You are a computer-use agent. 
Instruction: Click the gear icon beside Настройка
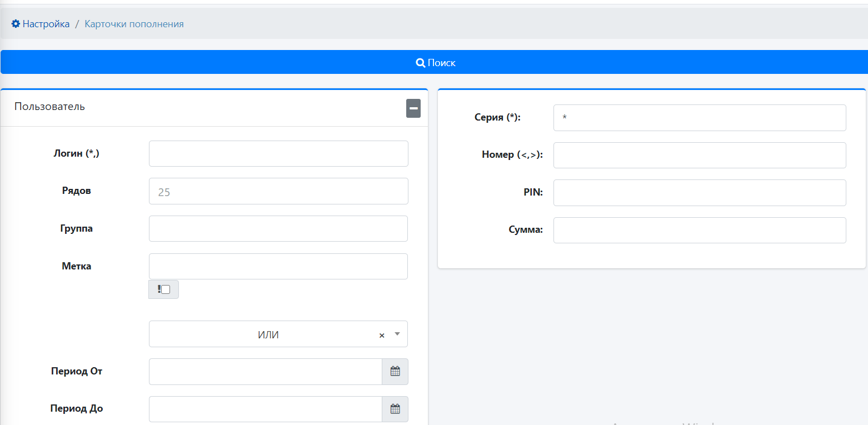[x=16, y=24]
